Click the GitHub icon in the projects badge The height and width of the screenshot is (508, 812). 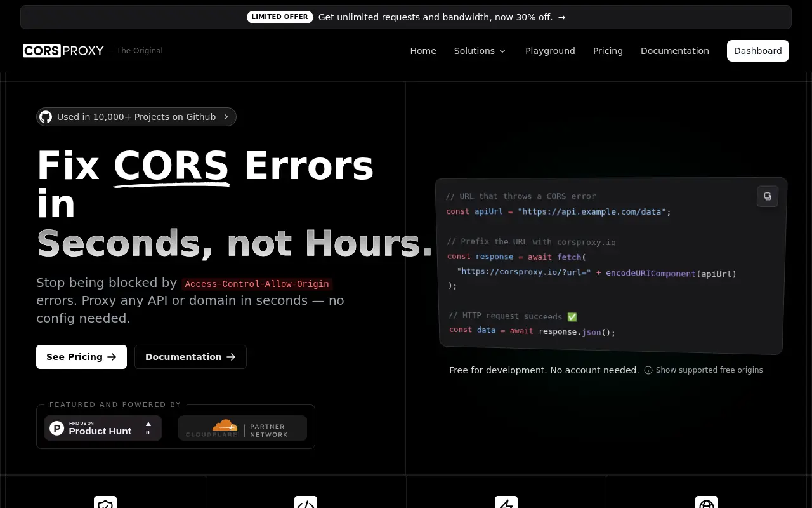[x=46, y=117]
